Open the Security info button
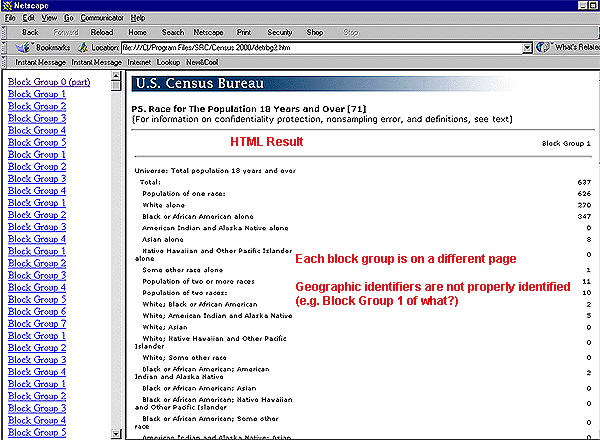600x440 pixels. (x=280, y=32)
